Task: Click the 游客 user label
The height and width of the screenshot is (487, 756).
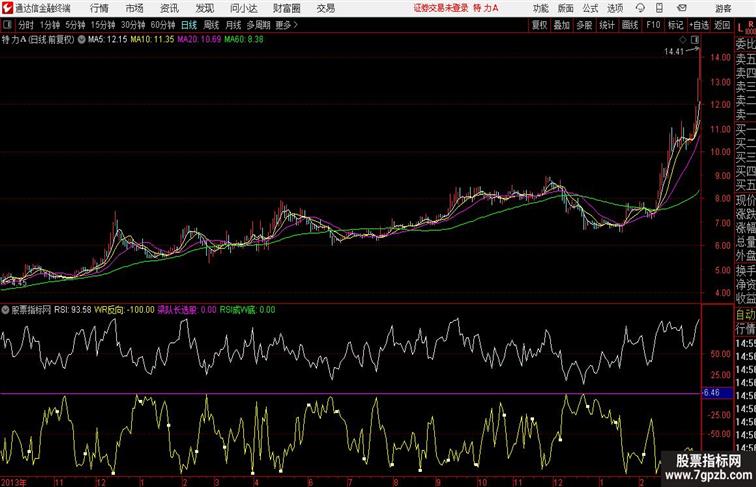Action: coord(723,8)
